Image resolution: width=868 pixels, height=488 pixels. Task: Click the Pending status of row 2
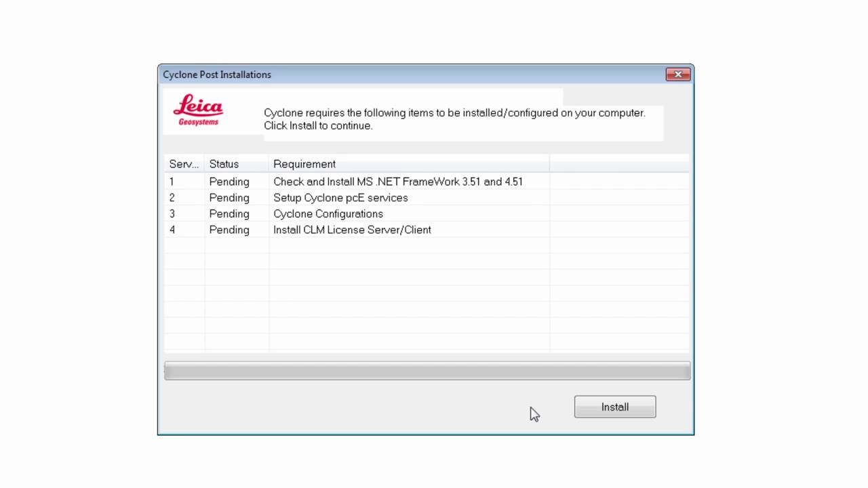click(229, 198)
